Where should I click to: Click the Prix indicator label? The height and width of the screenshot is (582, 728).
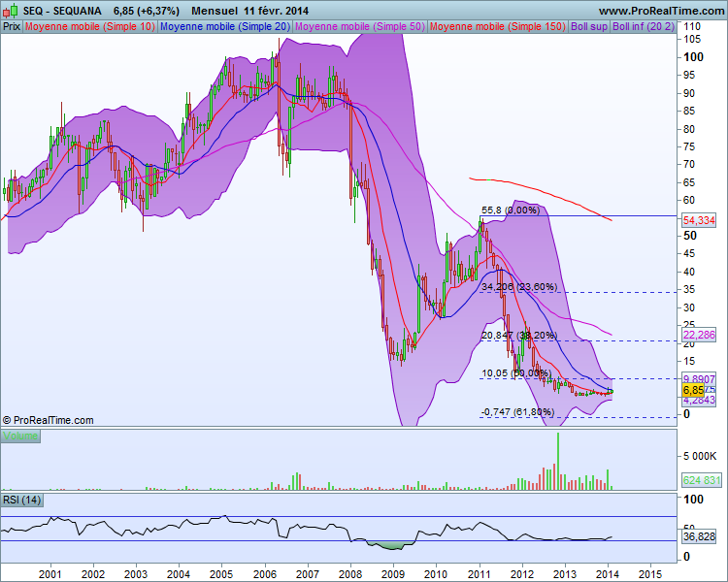[x=12, y=26]
